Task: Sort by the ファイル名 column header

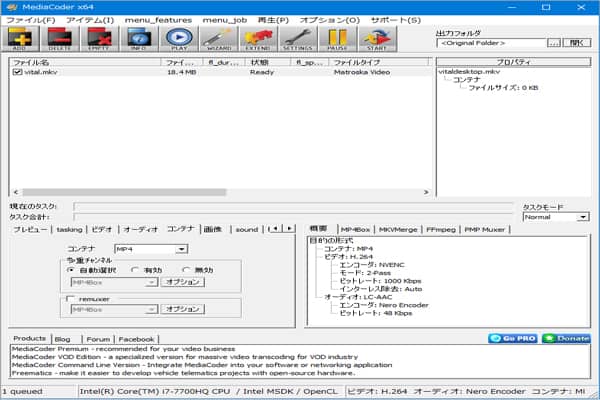Action: click(x=85, y=62)
